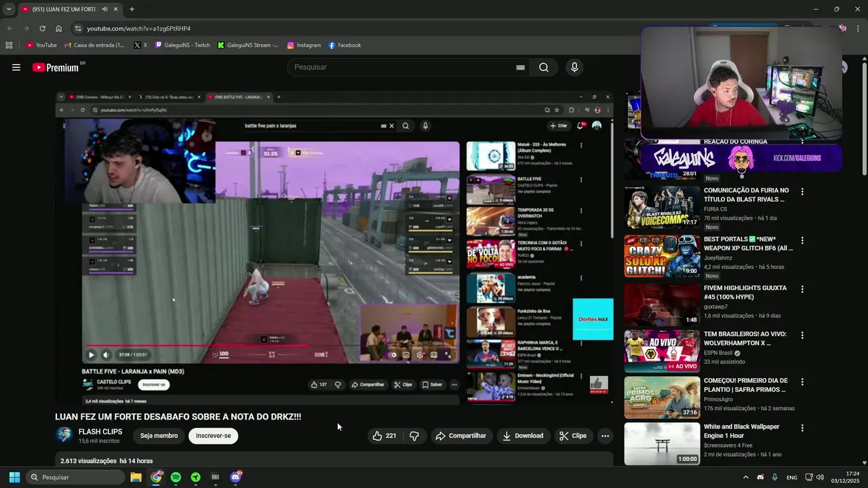
Task: Go to the browser home page icon
Action: tap(58, 28)
